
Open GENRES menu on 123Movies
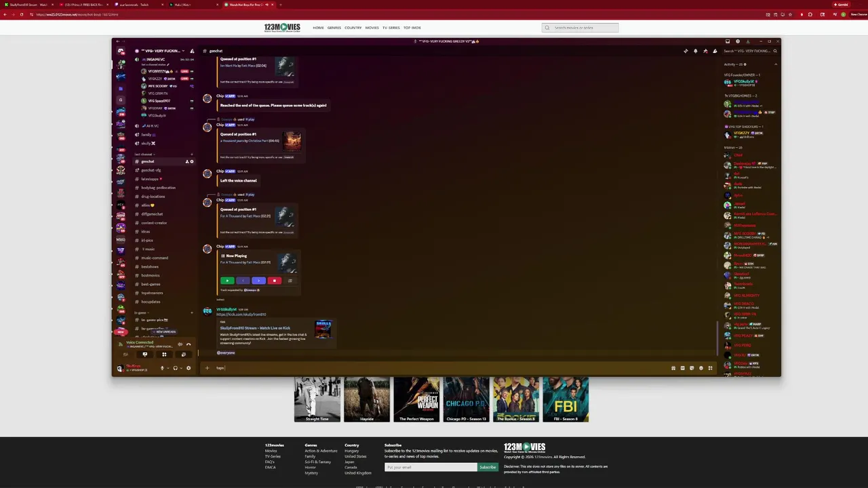(x=334, y=28)
